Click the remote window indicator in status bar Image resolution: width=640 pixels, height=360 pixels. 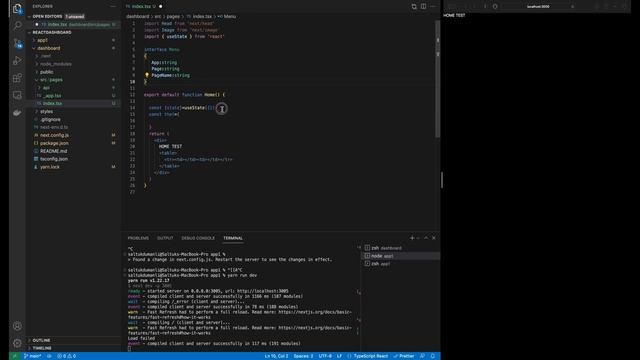coord(15,356)
